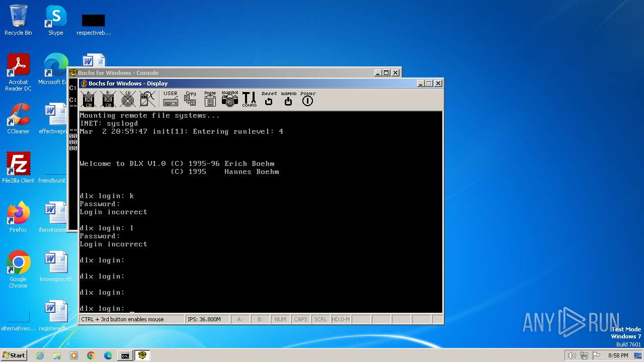Take a Snapshot with the camera icon
This screenshot has height=362, width=644.
tap(229, 99)
